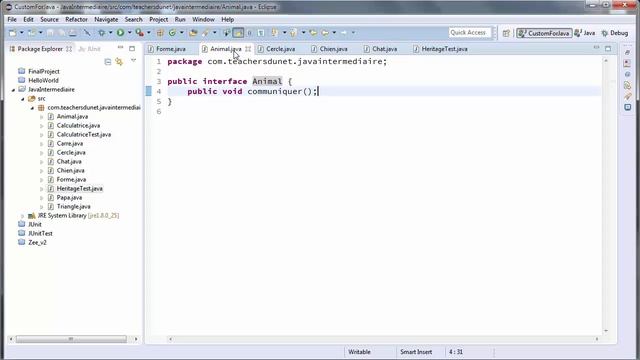Switch to the Forme.java editor tab
This screenshot has height=360, width=640.
click(x=171, y=49)
